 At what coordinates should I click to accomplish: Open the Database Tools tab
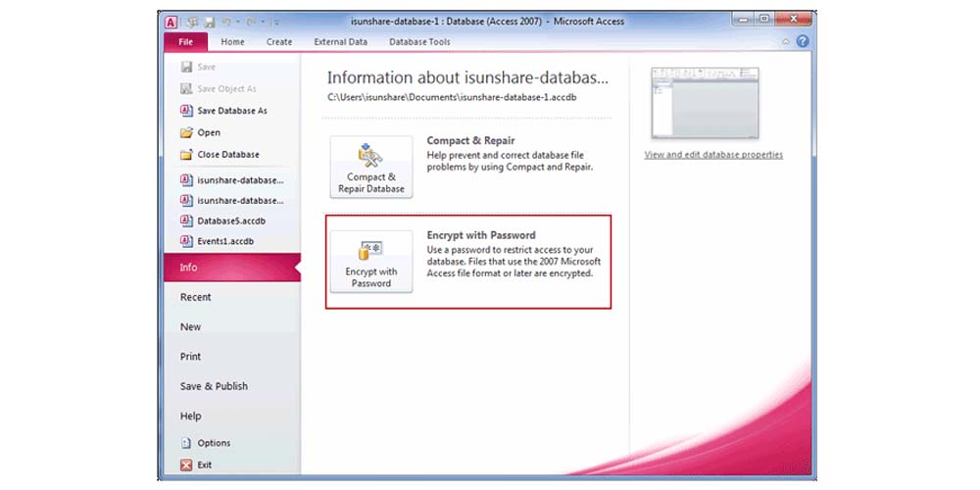coord(419,42)
